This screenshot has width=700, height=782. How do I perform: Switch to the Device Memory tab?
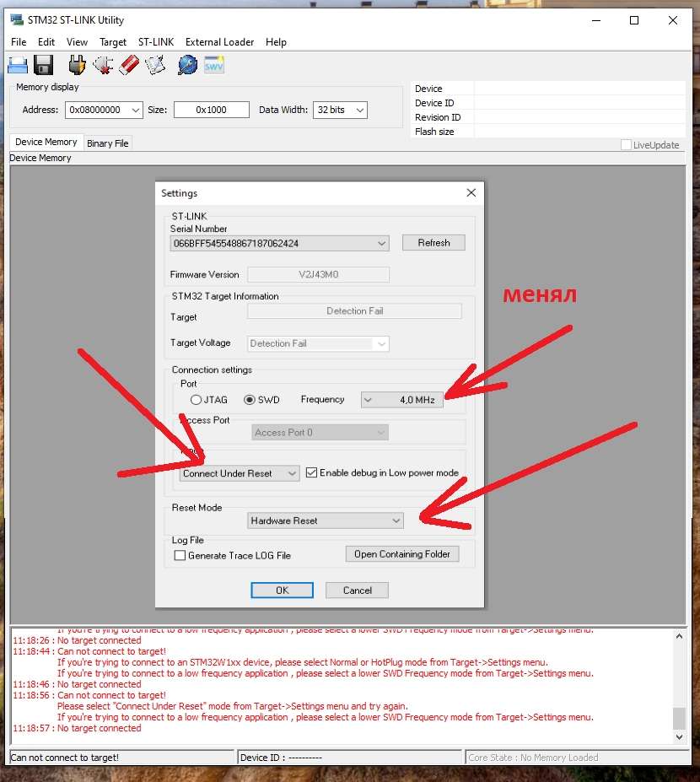point(46,142)
